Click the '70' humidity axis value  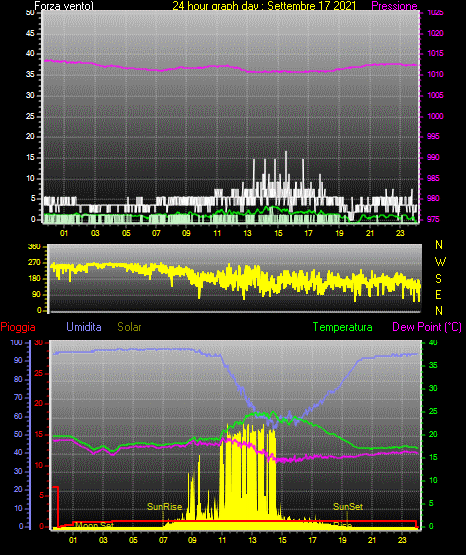point(18,397)
